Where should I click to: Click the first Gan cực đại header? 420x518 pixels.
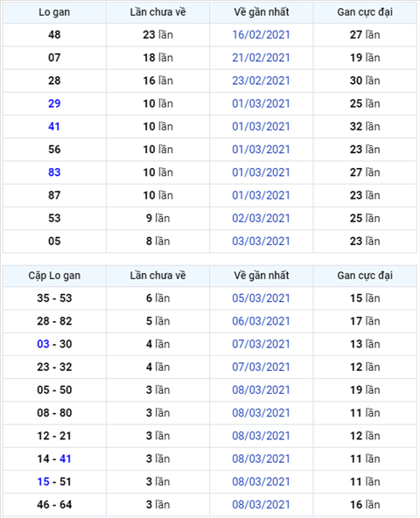(365, 12)
